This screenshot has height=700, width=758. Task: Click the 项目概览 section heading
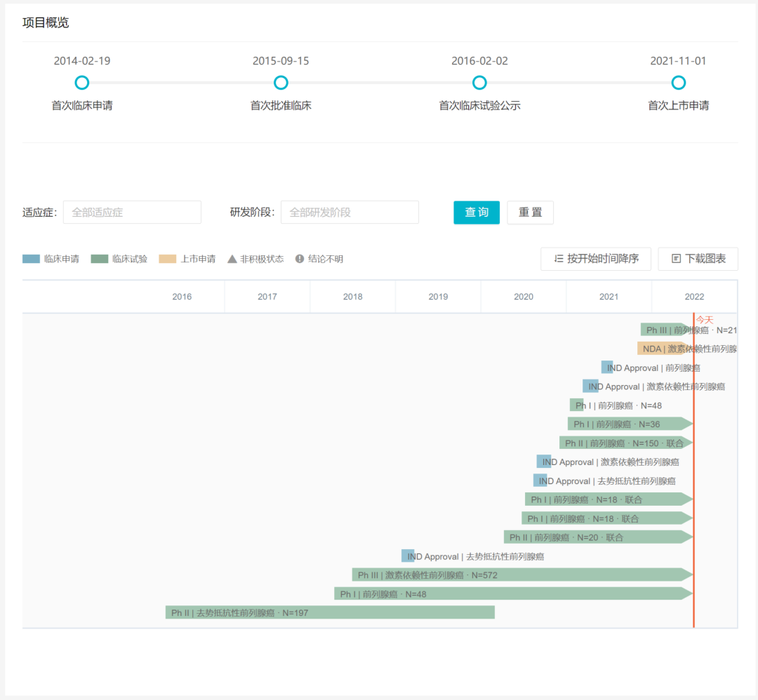point(46,22)
